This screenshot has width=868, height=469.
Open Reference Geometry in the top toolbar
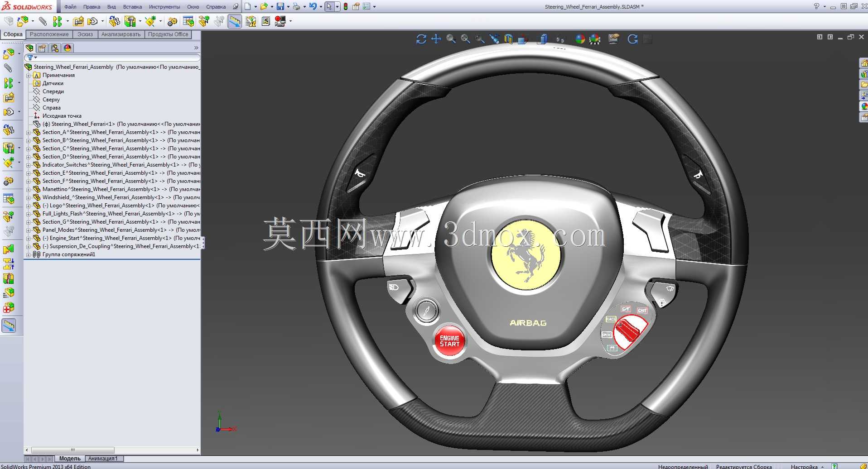pyautogui.click(x=150, y=21)
